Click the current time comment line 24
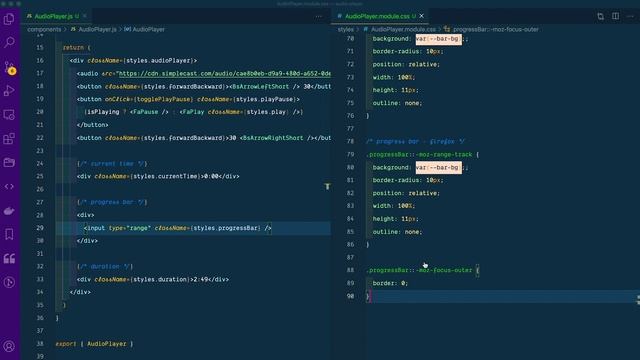This screenshot has height=360, width=640. coord(112,164)
